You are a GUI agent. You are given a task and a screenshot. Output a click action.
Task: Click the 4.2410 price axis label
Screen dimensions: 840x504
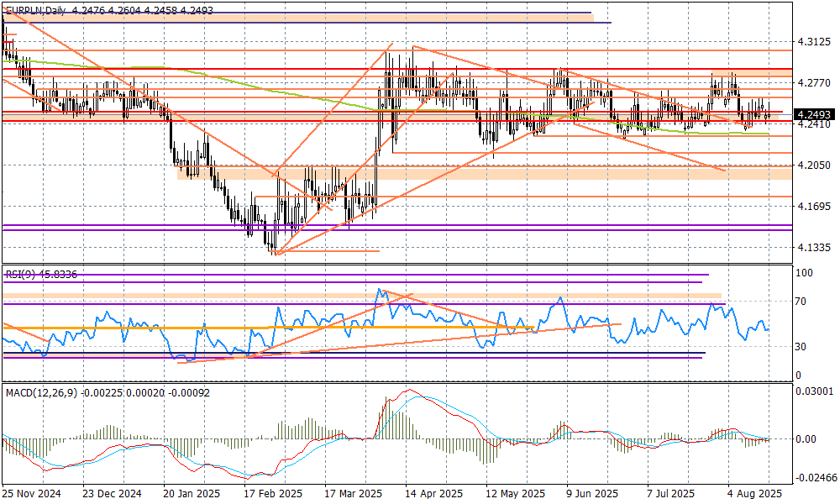(x=814, y=124)
